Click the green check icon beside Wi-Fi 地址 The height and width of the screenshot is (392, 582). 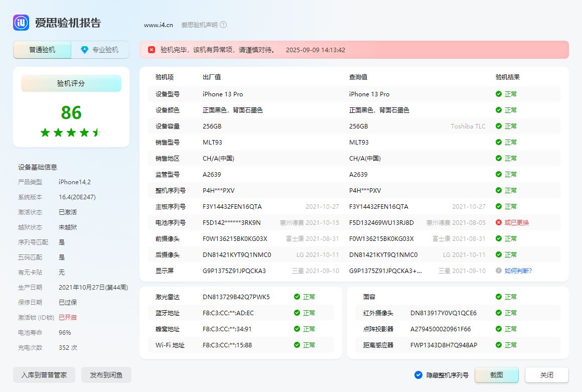pos(296,345)
